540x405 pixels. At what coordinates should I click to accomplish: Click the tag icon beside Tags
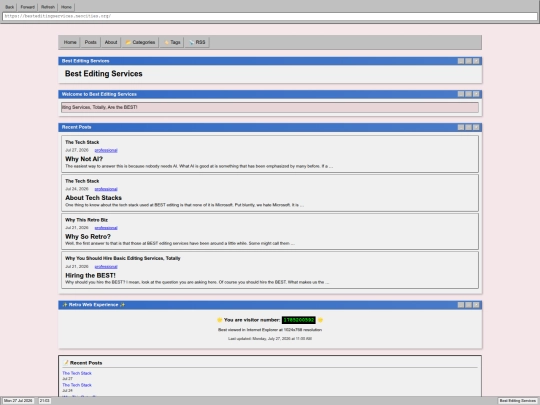click(166, 42)
